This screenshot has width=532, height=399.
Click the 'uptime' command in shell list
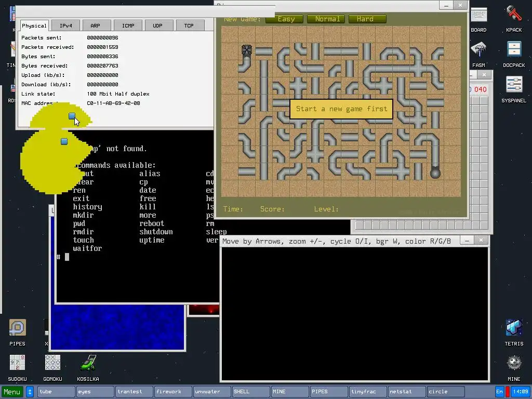(152, 240)
